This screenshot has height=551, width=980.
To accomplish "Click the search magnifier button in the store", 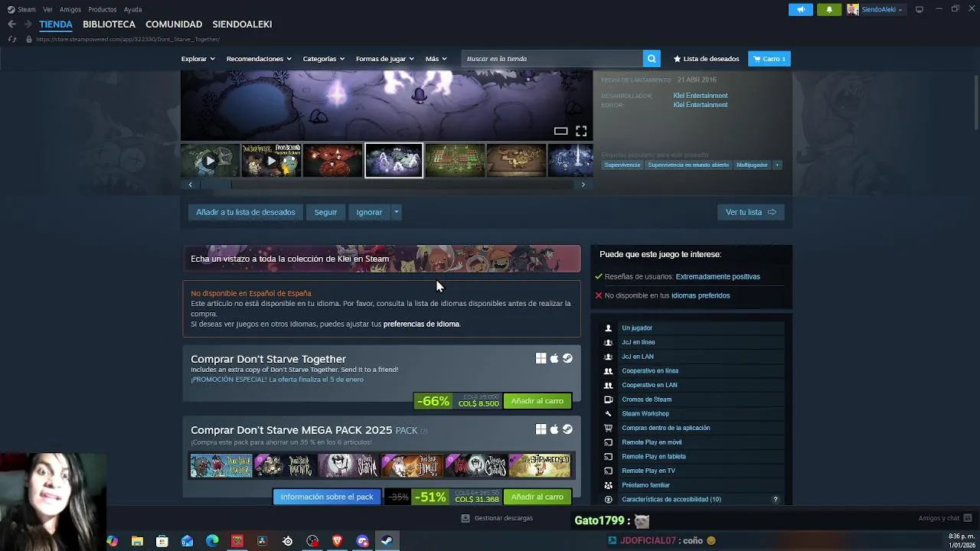I will click(x=652, y=59).
